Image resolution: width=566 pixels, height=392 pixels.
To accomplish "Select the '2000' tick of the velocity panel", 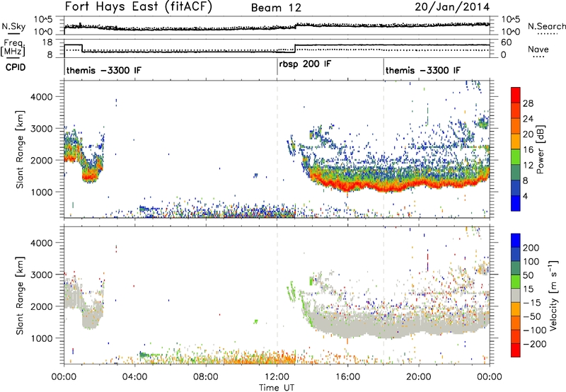I will 42,306.
